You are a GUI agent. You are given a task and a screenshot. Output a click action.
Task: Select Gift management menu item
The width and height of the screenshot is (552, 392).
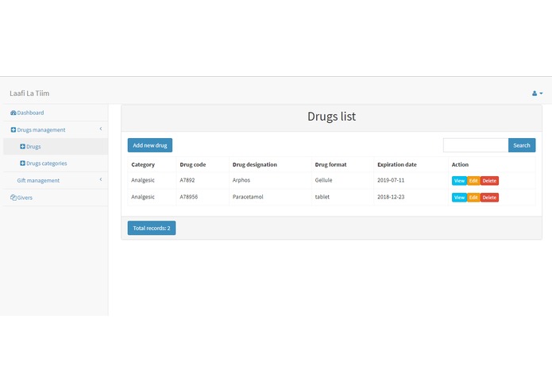[x=38, y=180]
